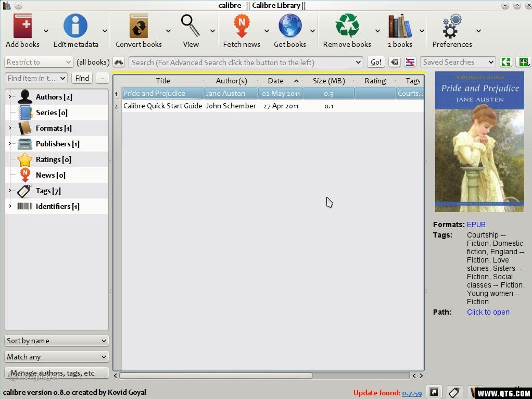This screenshot has width=532, height=399.
Task: Click the 2 books library icon
Action: point(400,26)
